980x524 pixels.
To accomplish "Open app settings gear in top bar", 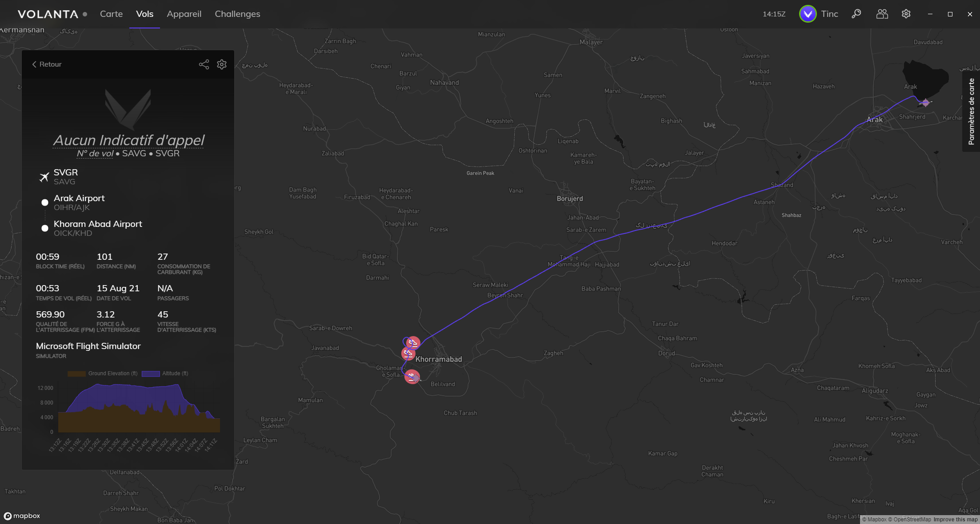I will pos(906,14).
